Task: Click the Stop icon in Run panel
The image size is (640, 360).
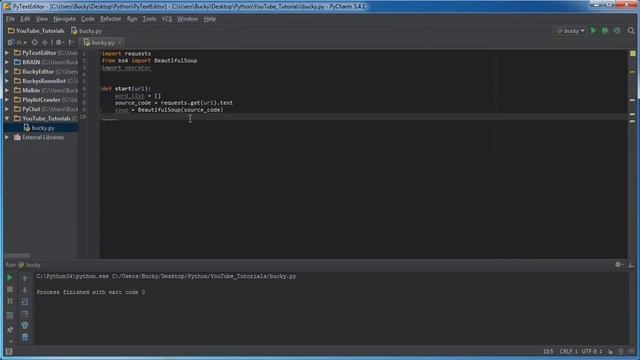Action: click(10, 289)
